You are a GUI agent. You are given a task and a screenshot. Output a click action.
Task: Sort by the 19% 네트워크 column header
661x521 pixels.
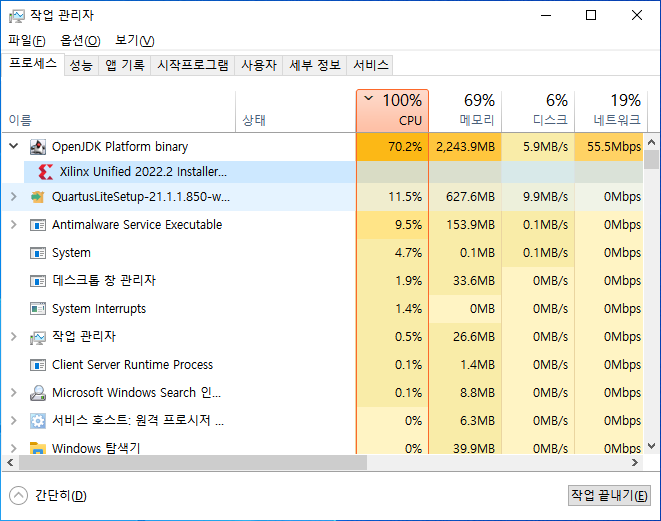[611, 111]
